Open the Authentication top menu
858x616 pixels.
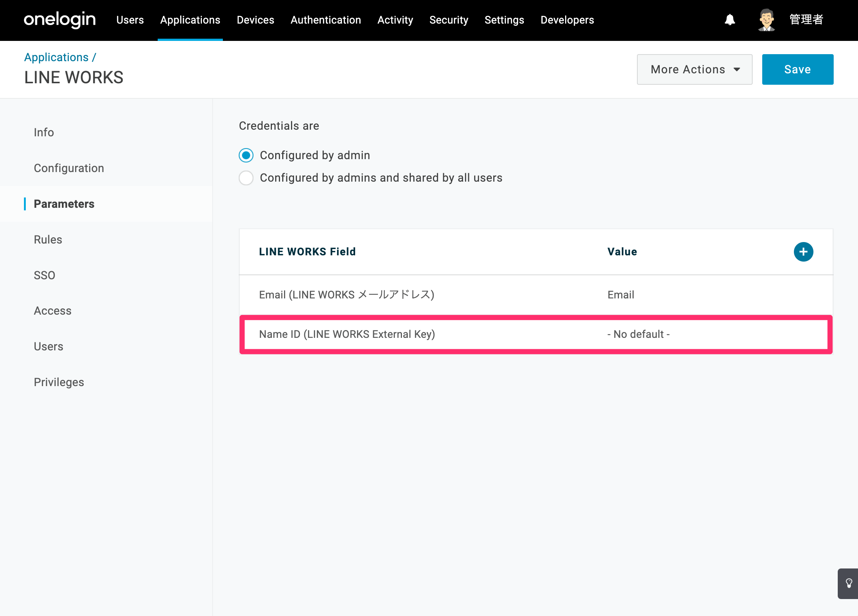point(326,20)
